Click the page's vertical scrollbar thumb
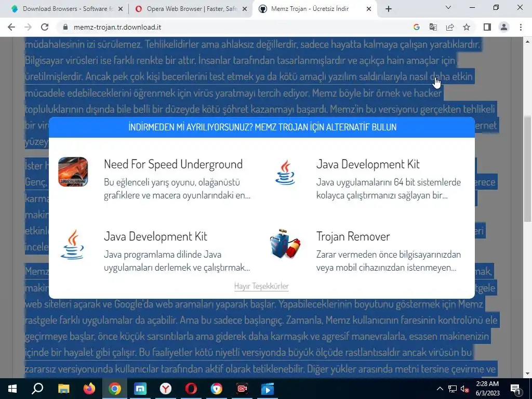This screenshot has height=399, width=532. (527, 169)
